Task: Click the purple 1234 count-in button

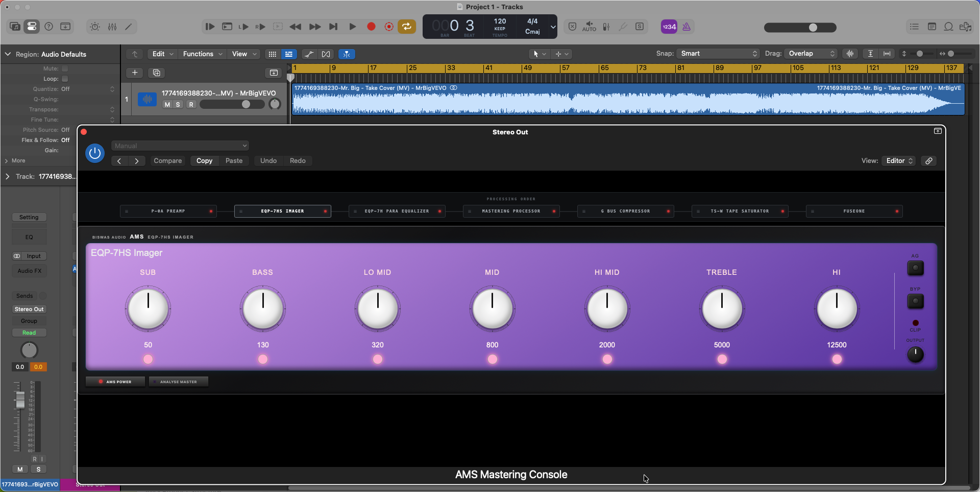Action: (x=669, y=27)
